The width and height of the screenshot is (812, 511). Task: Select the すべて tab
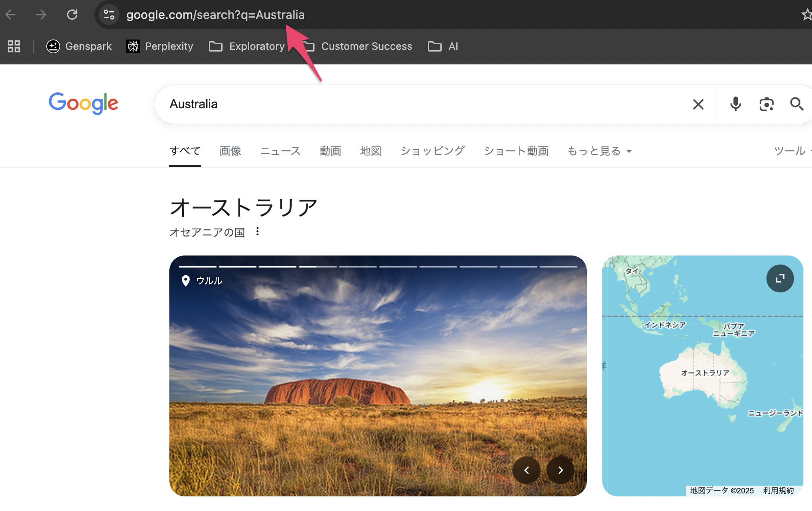pos(185,151)
